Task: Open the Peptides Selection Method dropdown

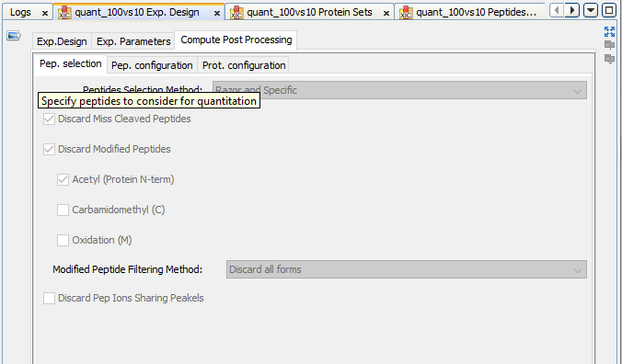Action: (x=399, y=90)
